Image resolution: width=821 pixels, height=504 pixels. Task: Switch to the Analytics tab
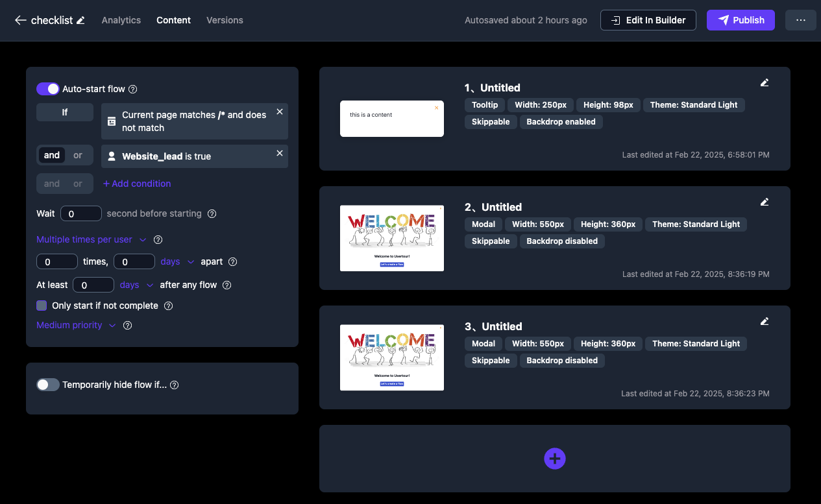pos(121,20)
